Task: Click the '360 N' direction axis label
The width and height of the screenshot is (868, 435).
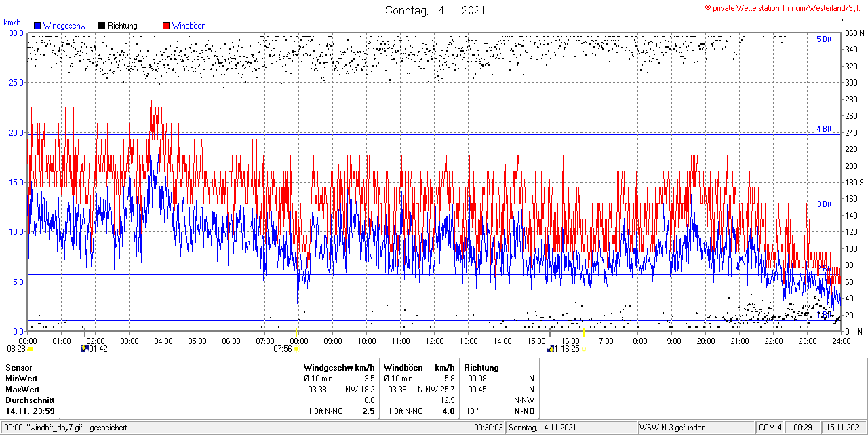Action: [x=853, y=33]
